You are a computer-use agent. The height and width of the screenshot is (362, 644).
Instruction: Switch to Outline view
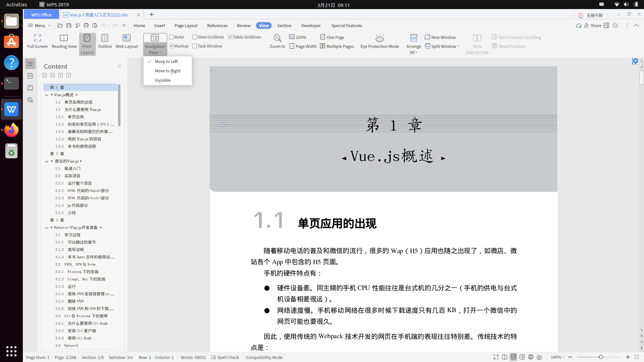tap(105, 38)
